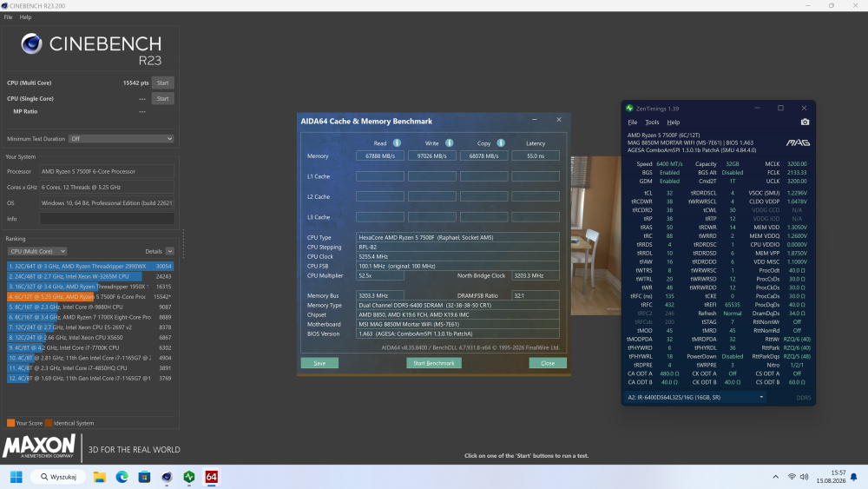Select the Threadripper 2990WX ranking row
The width and height of the screenshot is (868, 489).
(89, 267)
